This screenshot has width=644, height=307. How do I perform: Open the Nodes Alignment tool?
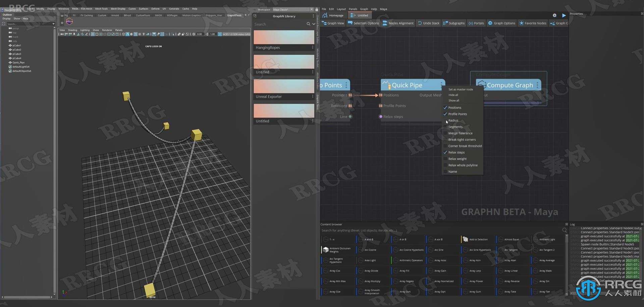click(x=398, y=23)
